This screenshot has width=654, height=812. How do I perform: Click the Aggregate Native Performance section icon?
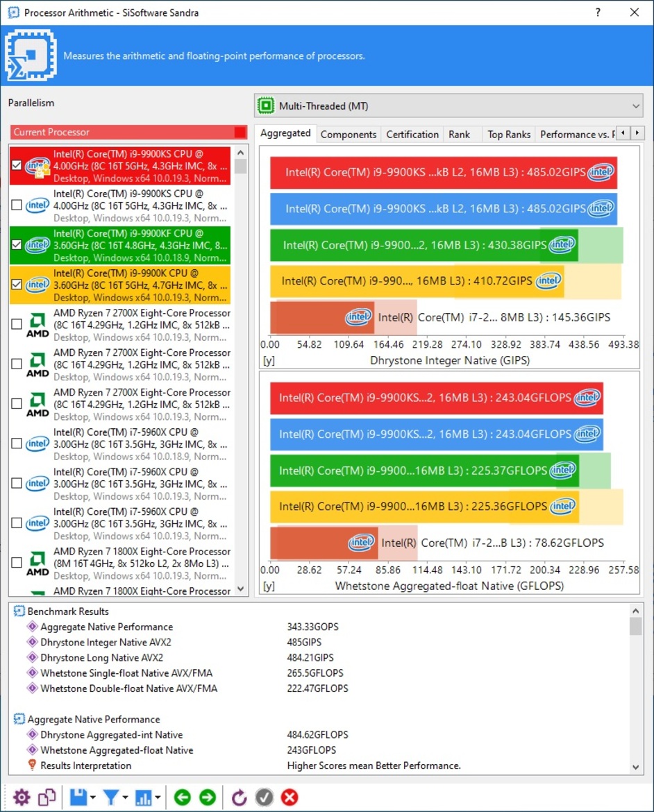coord(19,719)
